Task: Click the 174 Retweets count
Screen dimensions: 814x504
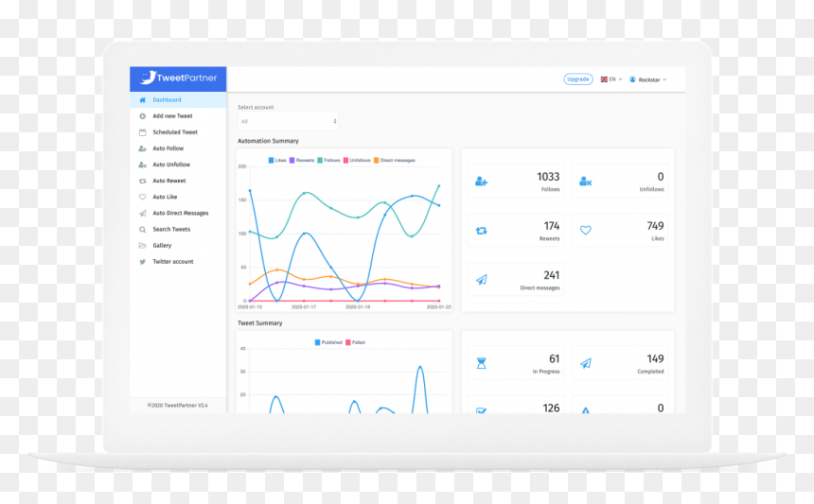Action: (x=551, y=226)
